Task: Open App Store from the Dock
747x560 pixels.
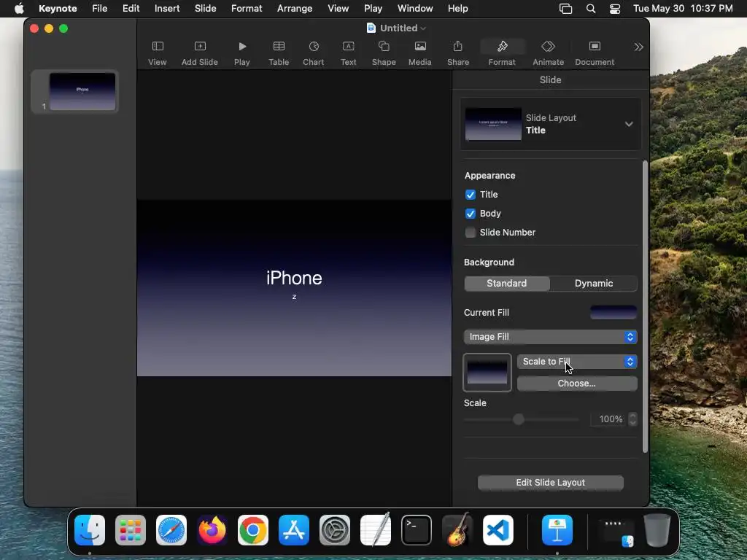Action: point(294,530)
